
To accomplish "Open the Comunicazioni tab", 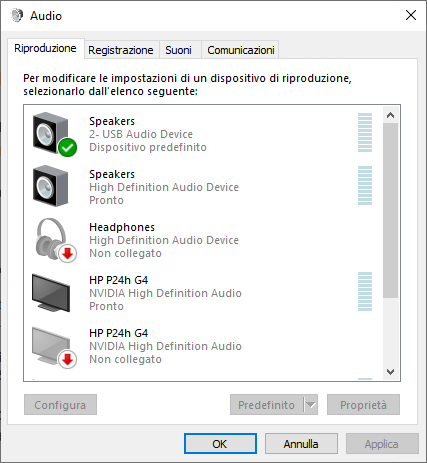I will [x=241, y=50].
